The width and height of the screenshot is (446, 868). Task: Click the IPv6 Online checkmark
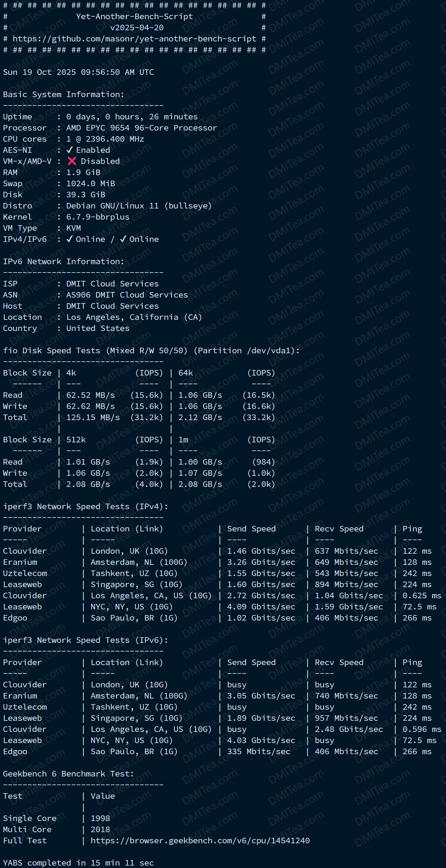[123, 239]
